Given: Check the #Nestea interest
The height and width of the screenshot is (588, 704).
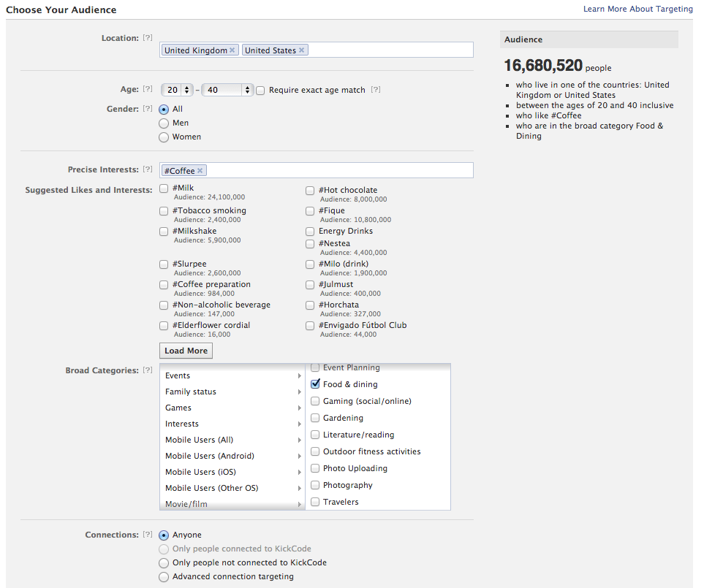Looking at the screenshot, I should 310,244.
